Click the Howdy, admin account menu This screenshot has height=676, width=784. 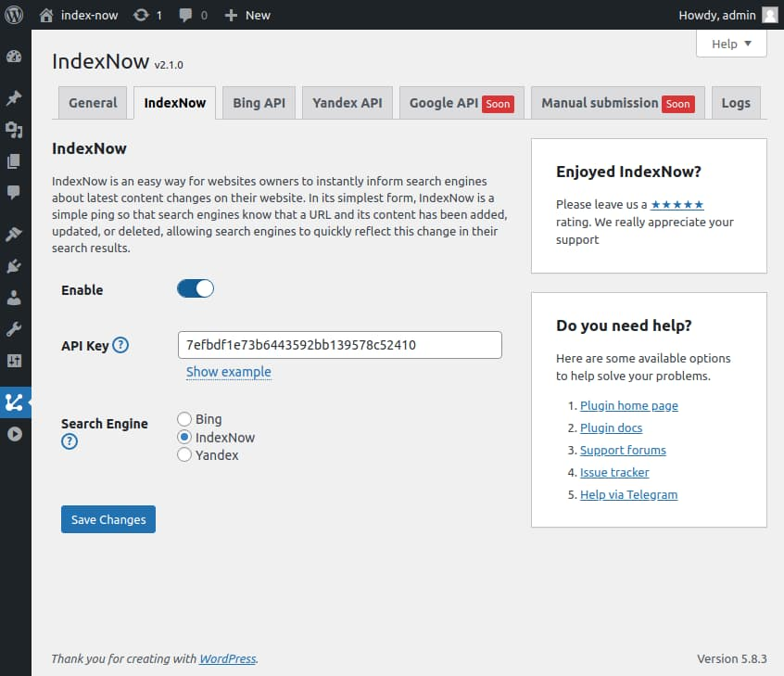coord(727,15)
